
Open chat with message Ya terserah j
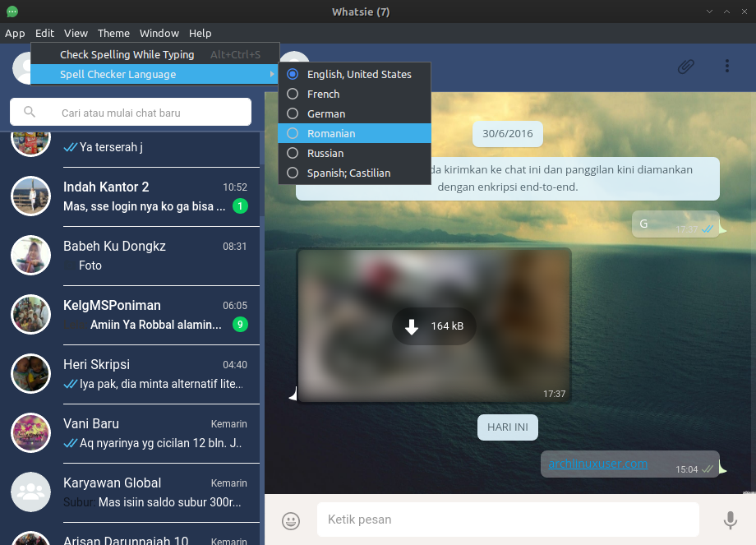(x=130, y=149)
